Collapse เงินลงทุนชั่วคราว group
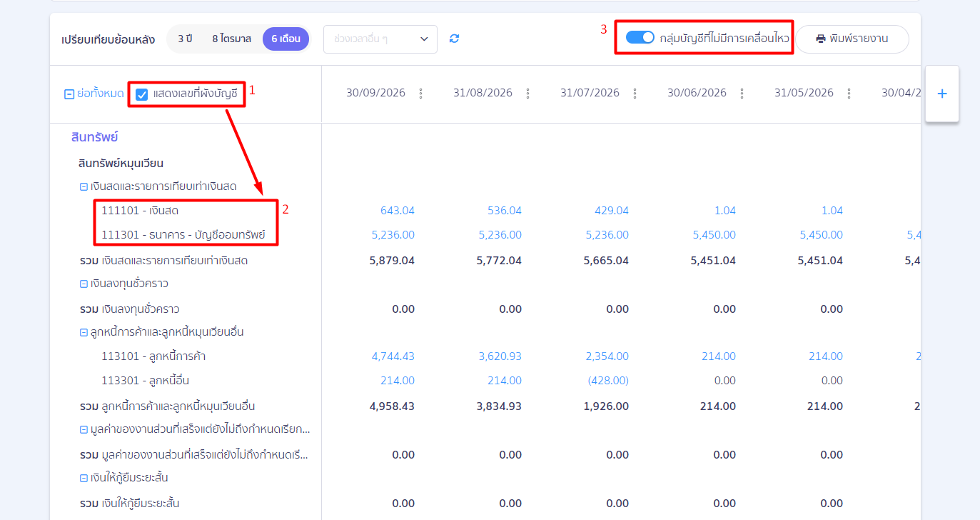Screen dimensions: 980x520 [x=84, y=284]
